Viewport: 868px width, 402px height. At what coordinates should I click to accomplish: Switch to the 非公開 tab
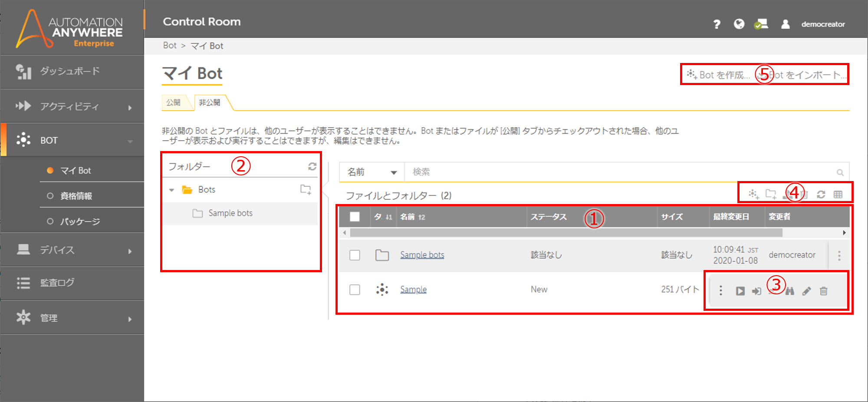click(x=210, y=102)
